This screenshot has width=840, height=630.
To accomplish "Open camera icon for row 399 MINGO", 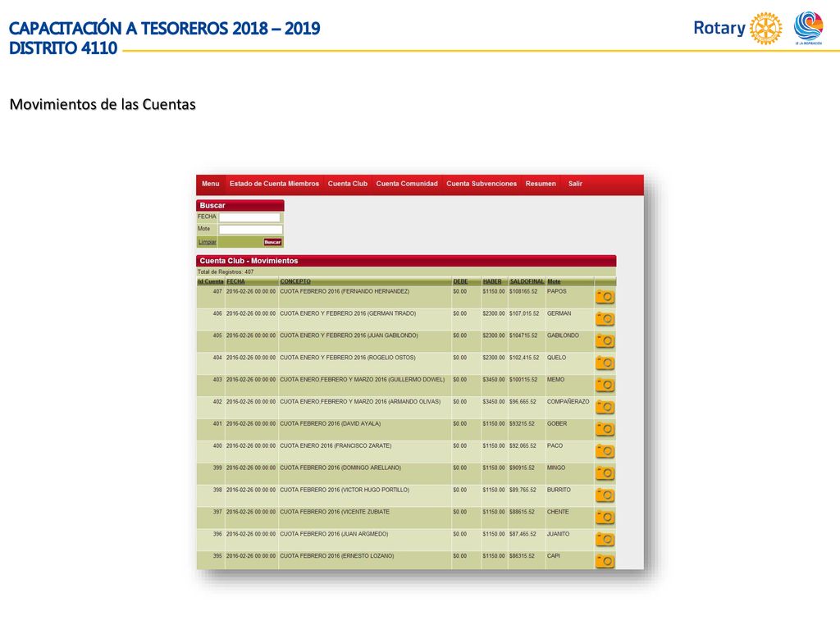I will [x=605, y=473].
